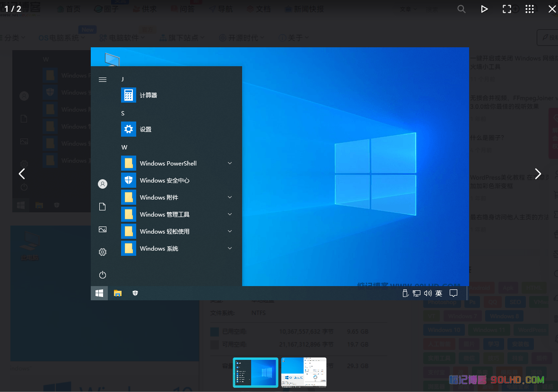This screenshot has height=392, width=558.
Task: Click the user account icon in Start rail
Action: 103,184
